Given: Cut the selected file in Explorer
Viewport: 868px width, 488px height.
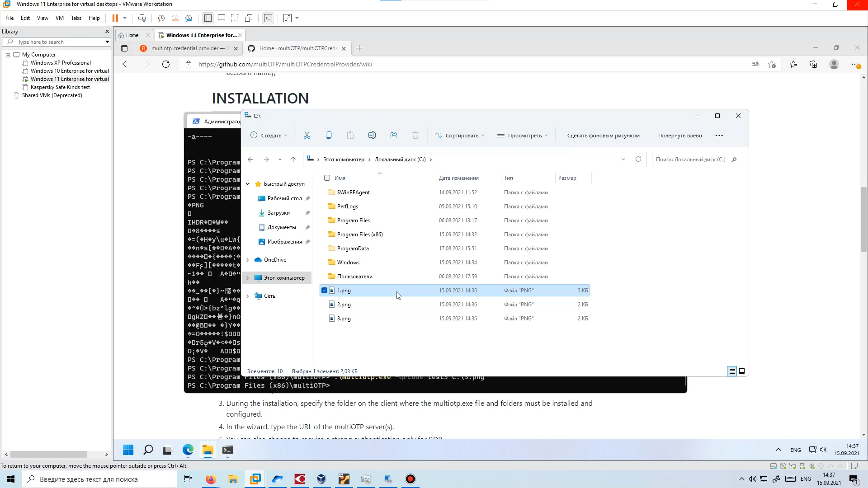Looking at the screenshot, I should (x=307, y=135).
